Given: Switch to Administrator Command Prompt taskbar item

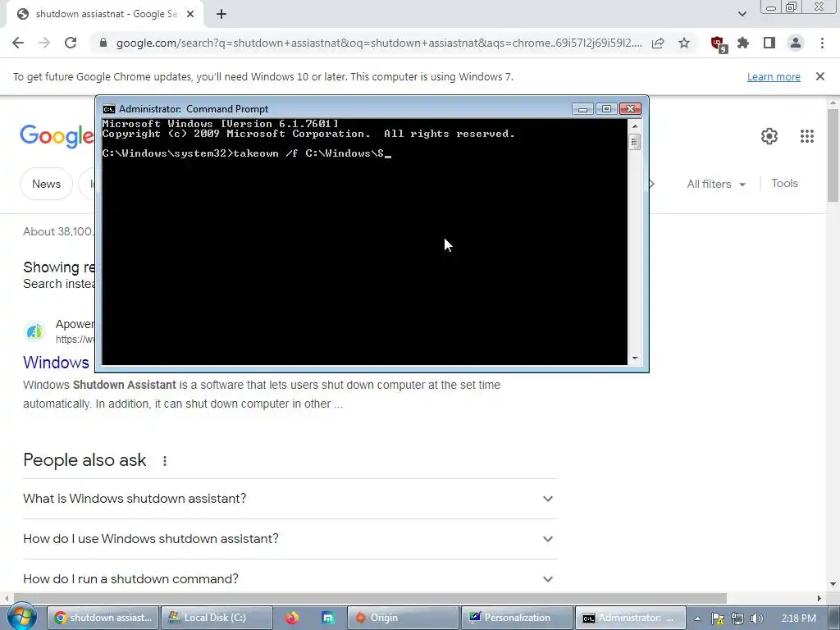Looking at the screenshot, I should [x=631, y=618].
